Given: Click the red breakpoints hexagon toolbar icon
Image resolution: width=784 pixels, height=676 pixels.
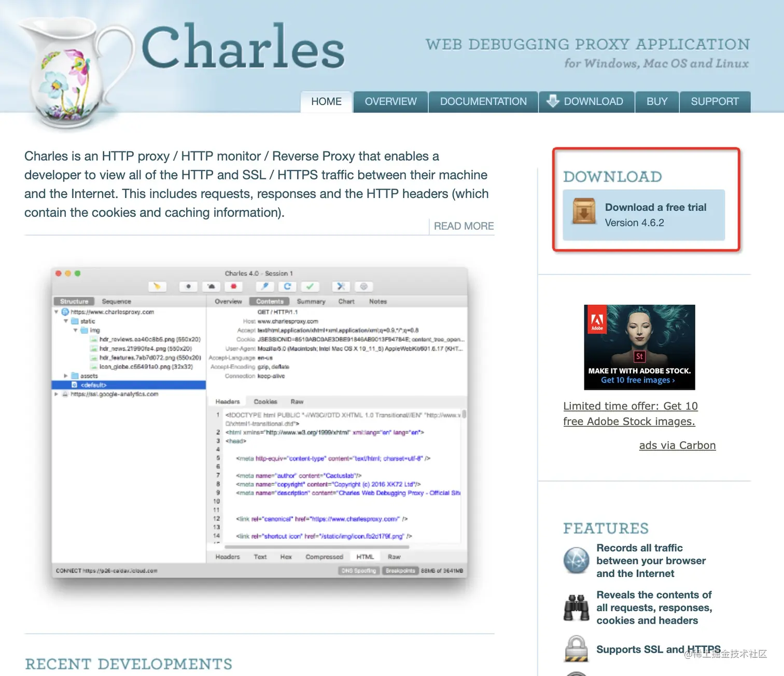Looking at the screenshot, I should tap(233, 286).
